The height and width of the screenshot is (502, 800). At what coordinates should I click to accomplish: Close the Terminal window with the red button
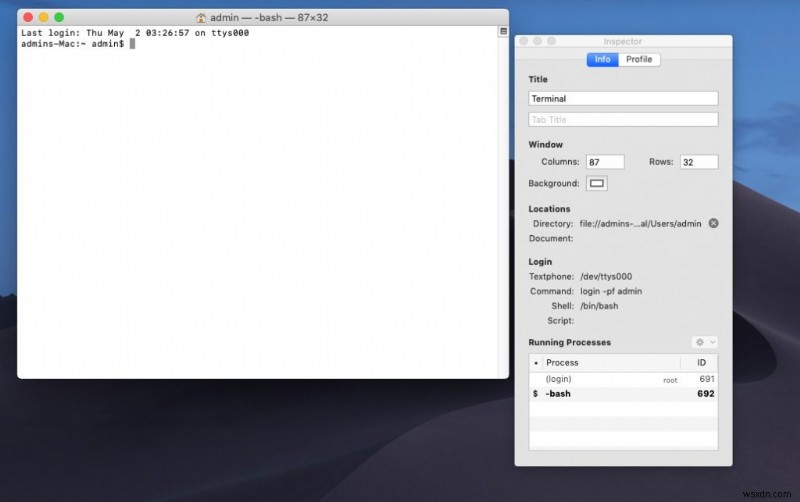click(28, 17)
